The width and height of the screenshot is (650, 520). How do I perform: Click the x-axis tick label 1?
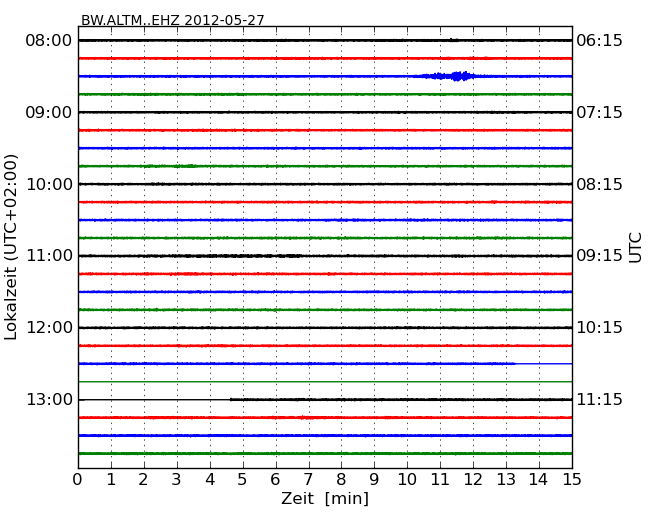(111, 479)
